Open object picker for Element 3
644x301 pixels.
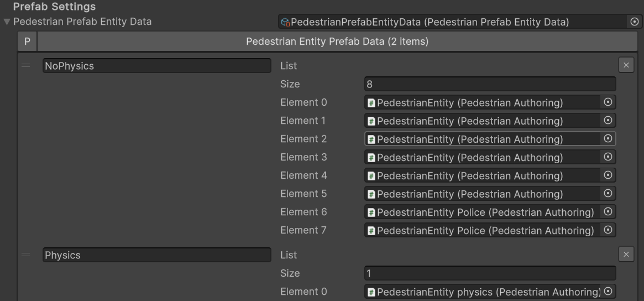(x=608, y=157)
